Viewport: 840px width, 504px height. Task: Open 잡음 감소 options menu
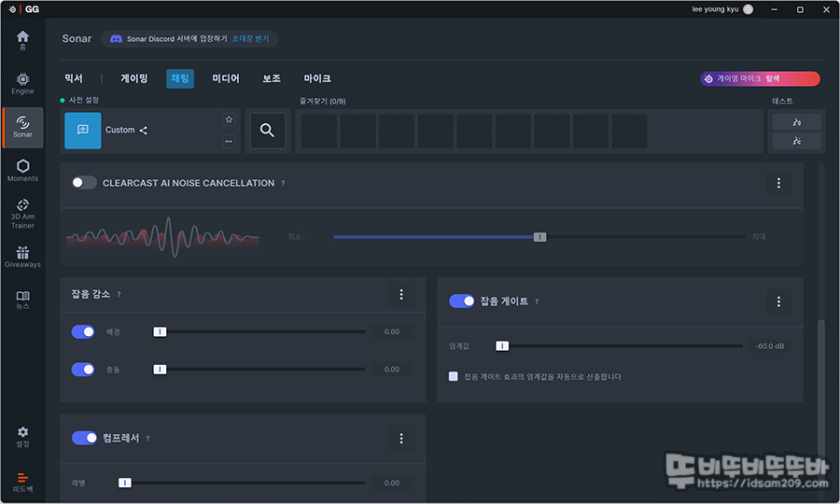pyautogui.click(x=401, y=294)
